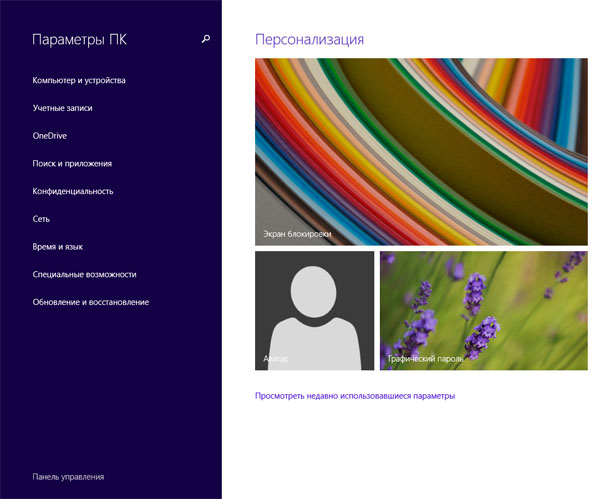Select Обновление и восстановление
The height and width of the screenshot is (499, 600).
[91, 302]
